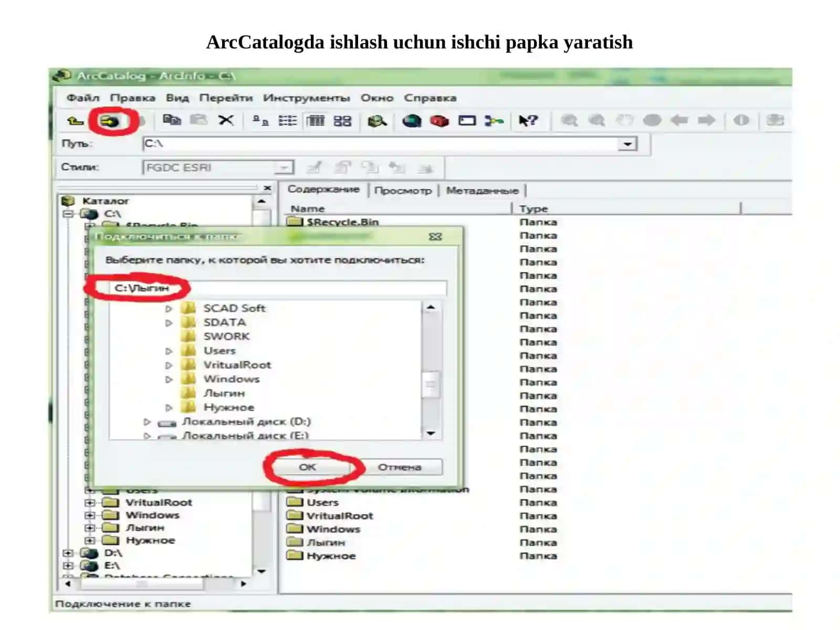This screenshot has width=840, height=630.
Task: Close the folder connection dialog
Action: pos(435,237)
